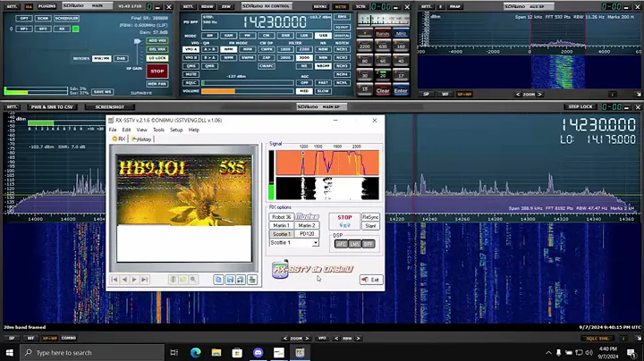Select AM demodulation mode

[x=209, y=36]
